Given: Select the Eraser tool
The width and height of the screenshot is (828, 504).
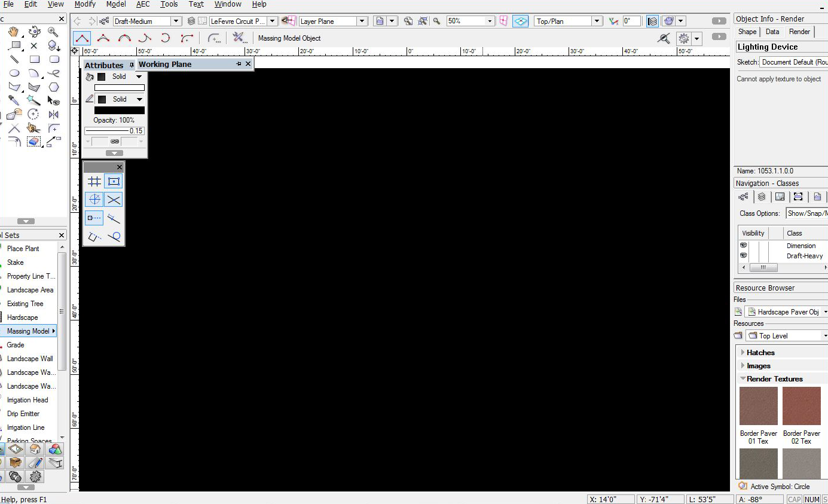Looking at the screenshot, I should (x=34, y=142).
